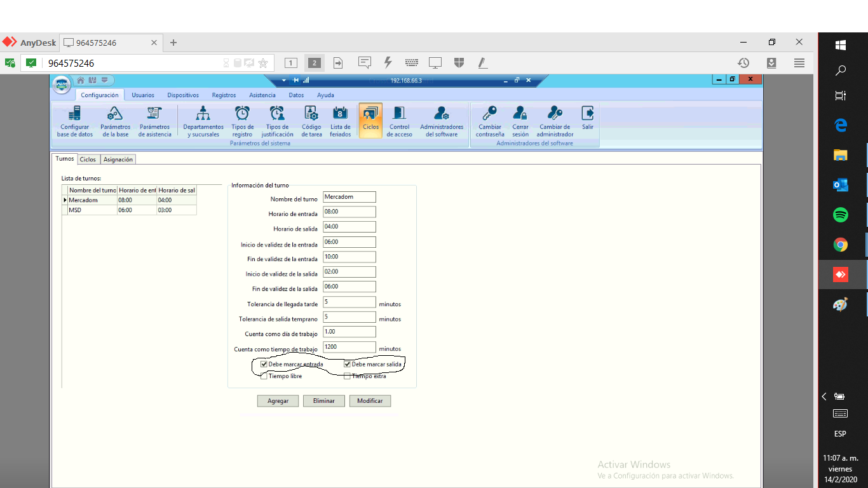Viewport: 868px width, 488px height.
Task: Click the Eliminar button
Action: (x=324, y=401)
